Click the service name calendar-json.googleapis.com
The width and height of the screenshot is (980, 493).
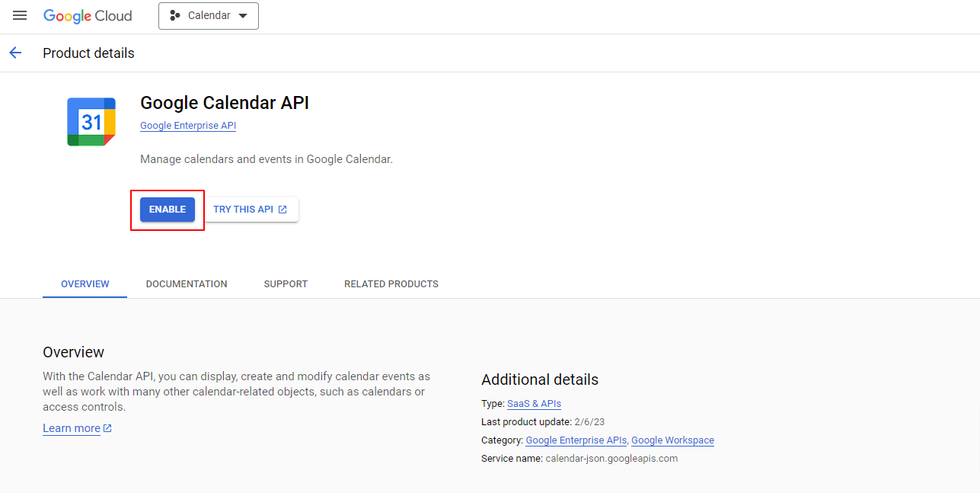(611, 459)
